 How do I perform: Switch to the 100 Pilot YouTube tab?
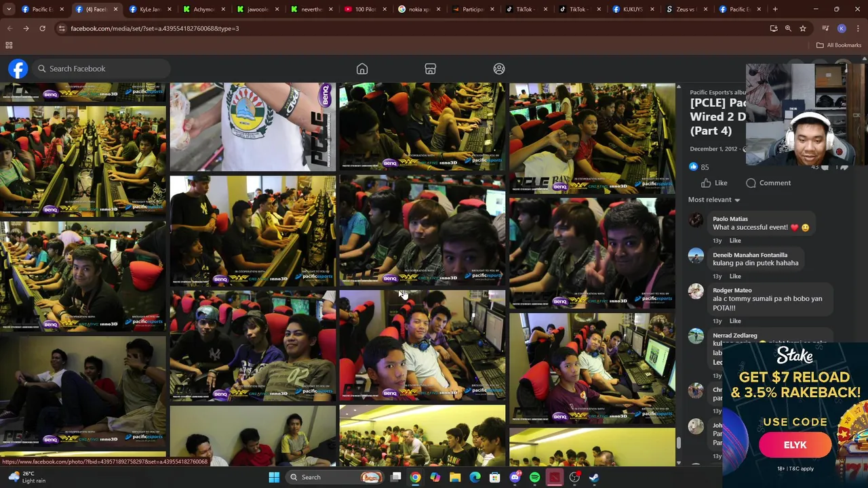coord(365,9)
